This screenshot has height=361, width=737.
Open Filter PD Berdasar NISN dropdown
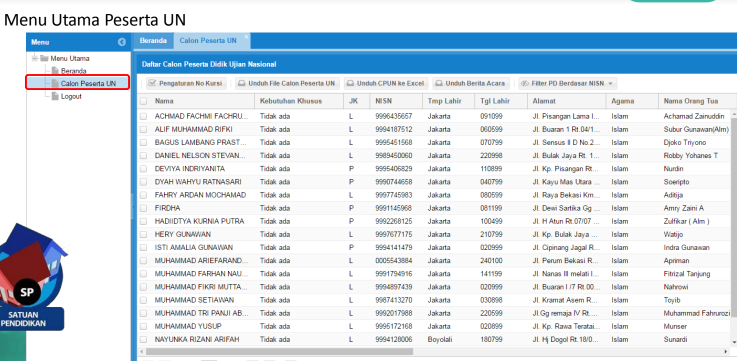pyautogui.click(x=567, y=84)
